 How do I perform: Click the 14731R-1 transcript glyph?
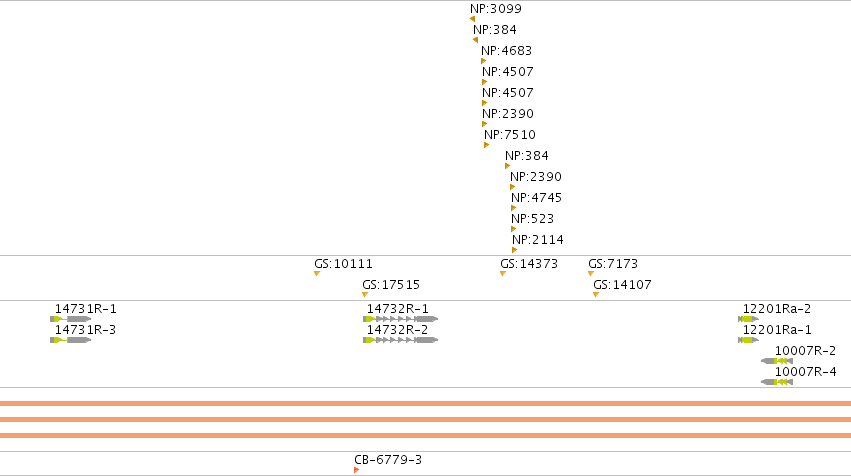pos(71,319)
